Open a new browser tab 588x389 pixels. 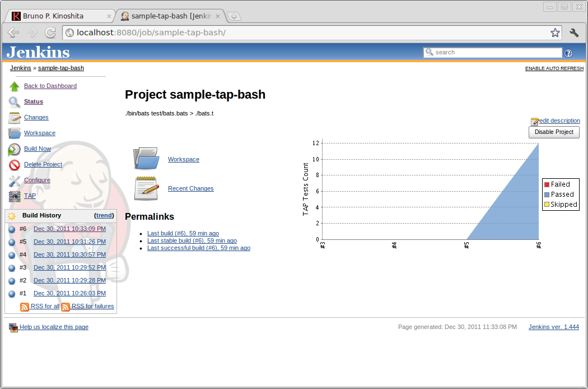(x=234, y=16)
